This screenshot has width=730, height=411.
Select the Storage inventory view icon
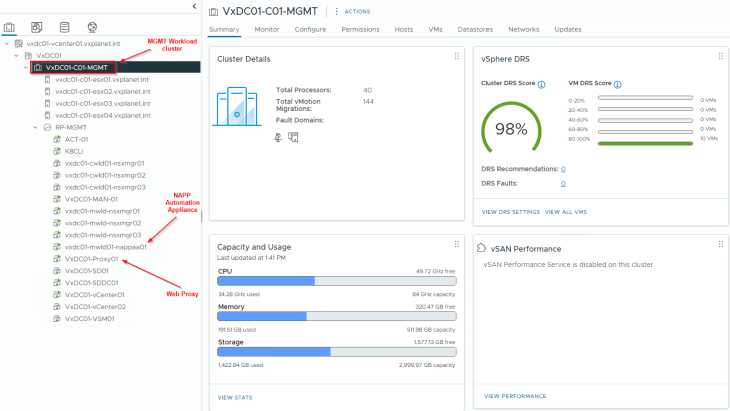coord(65,27)
